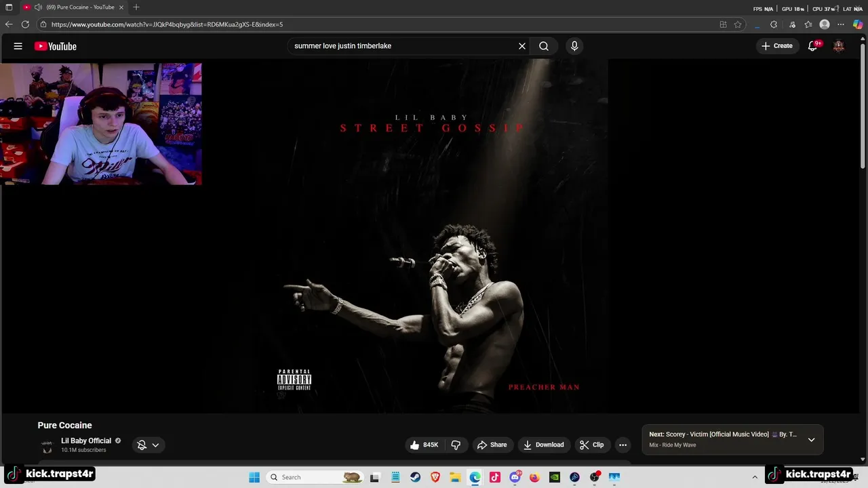This screenshot has width=868, height=488.
Task: Share the video
Action: (492, 445)
